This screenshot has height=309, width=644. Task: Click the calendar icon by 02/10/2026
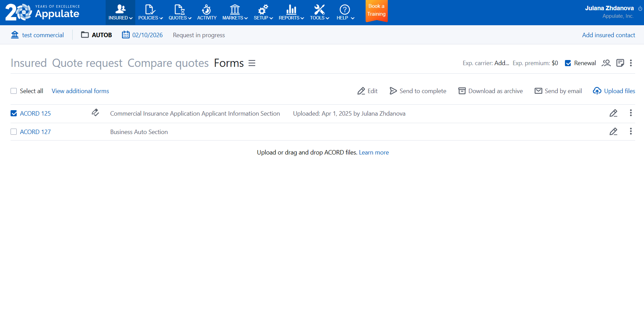[126, 35]
